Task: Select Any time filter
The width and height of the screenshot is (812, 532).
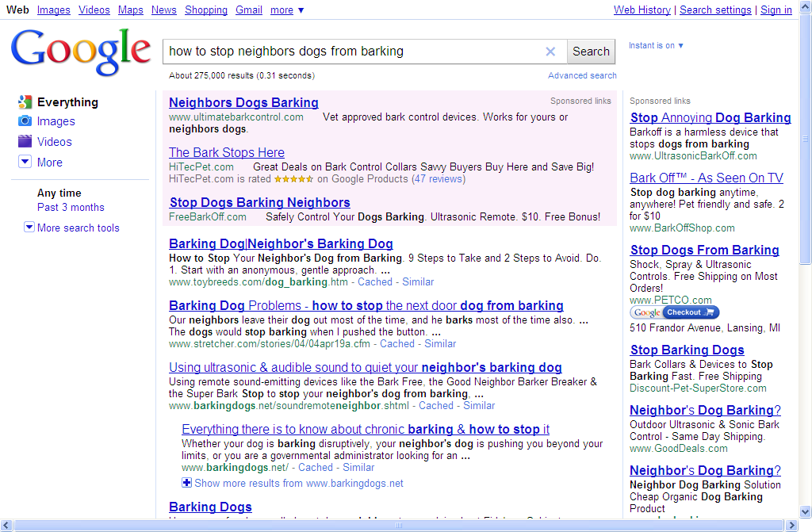Action: coord(59,193)
